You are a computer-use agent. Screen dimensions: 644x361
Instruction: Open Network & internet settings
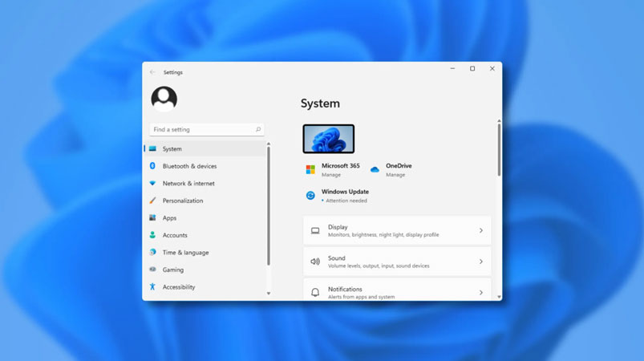(x=188, y=183)
